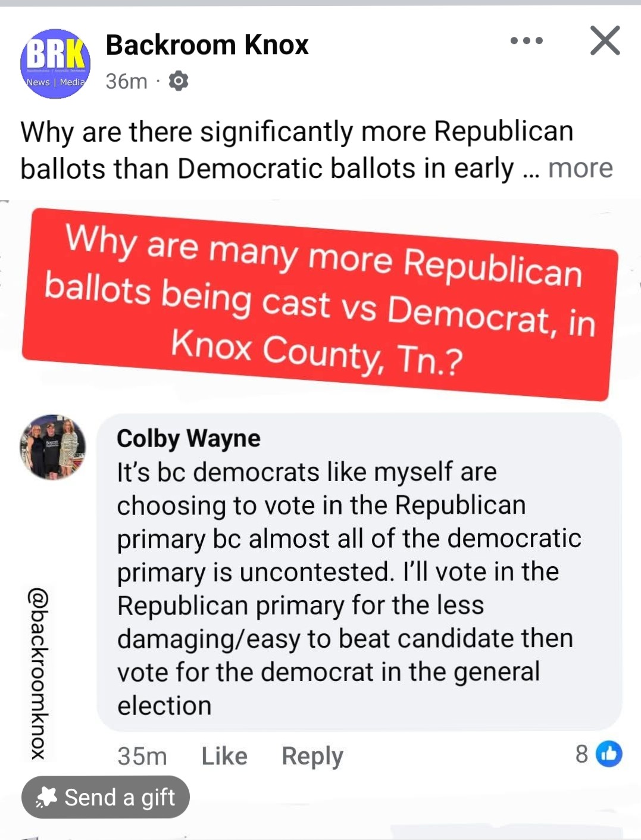Open Colby Wayne's profile picture

click(x=53, y=447)
